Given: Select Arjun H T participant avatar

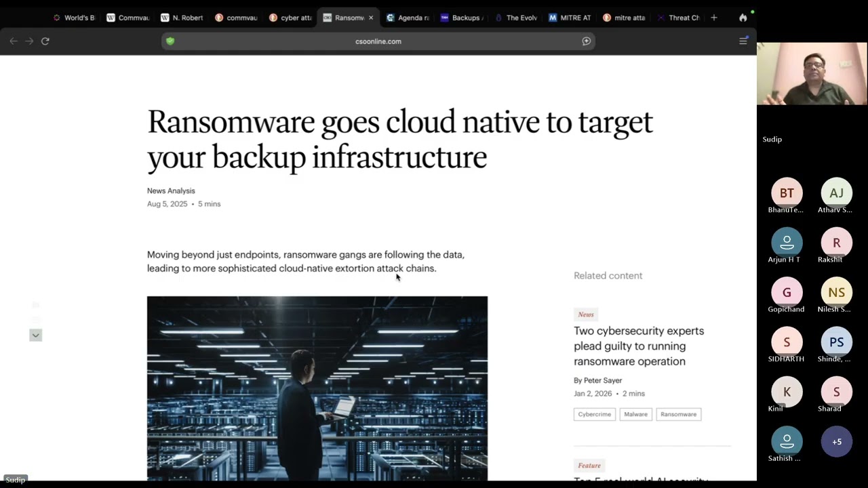Looking at the screenshot, I should click(787, 243).
